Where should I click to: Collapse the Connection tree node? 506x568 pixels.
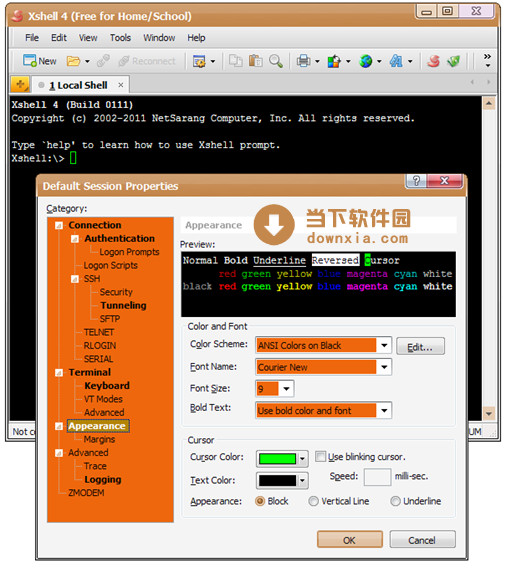(58, 225)
